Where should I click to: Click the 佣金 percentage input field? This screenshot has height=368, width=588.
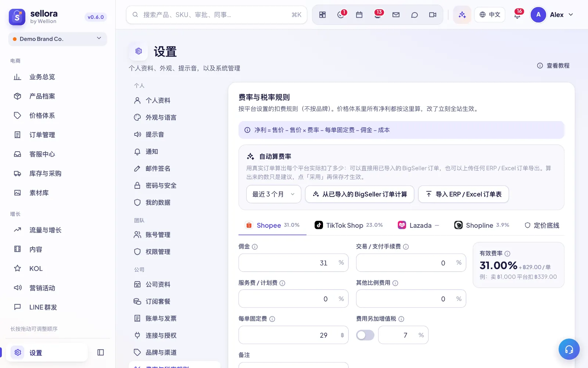(293, 263)
